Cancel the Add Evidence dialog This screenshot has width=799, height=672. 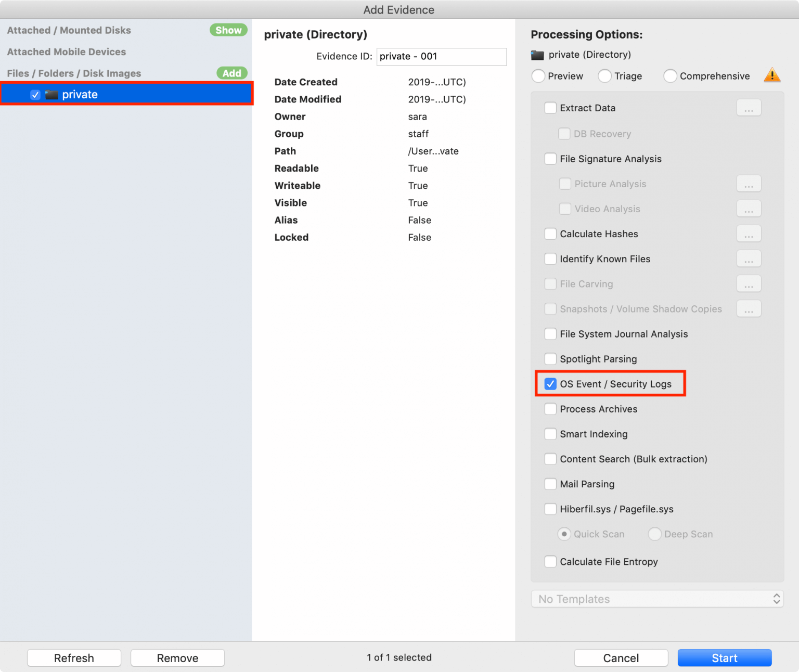pos(621,657)
